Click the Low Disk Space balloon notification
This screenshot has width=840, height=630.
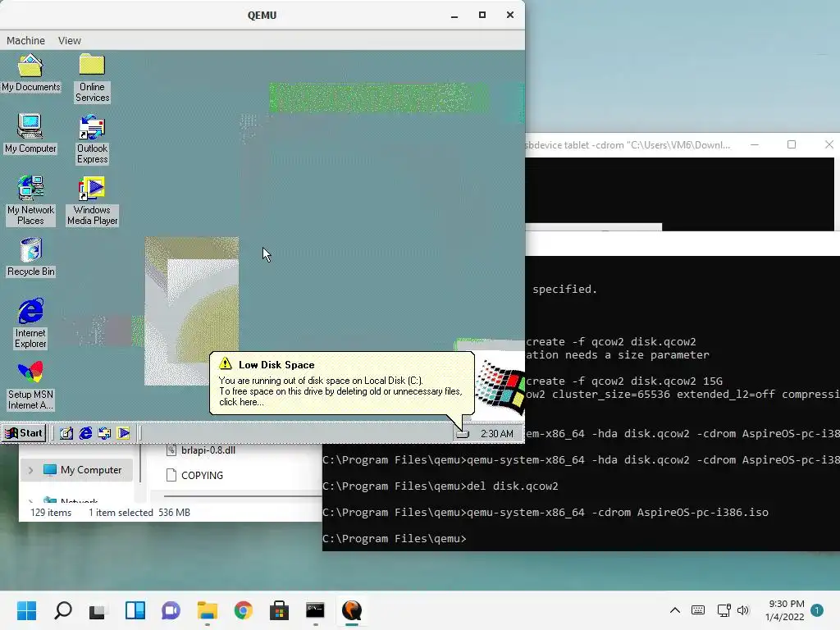(341, 383)
